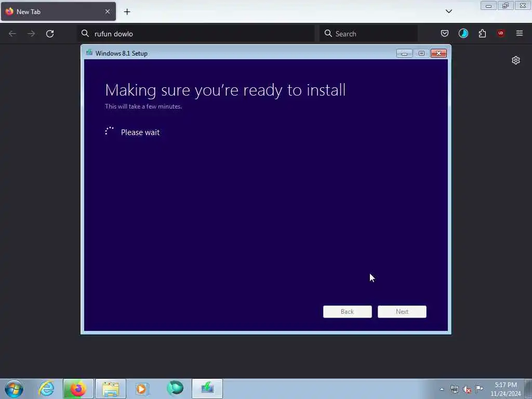Click the muted volume tray icon
The height and width of the screenshot is (399, 532).
click(x=467, y=390)
